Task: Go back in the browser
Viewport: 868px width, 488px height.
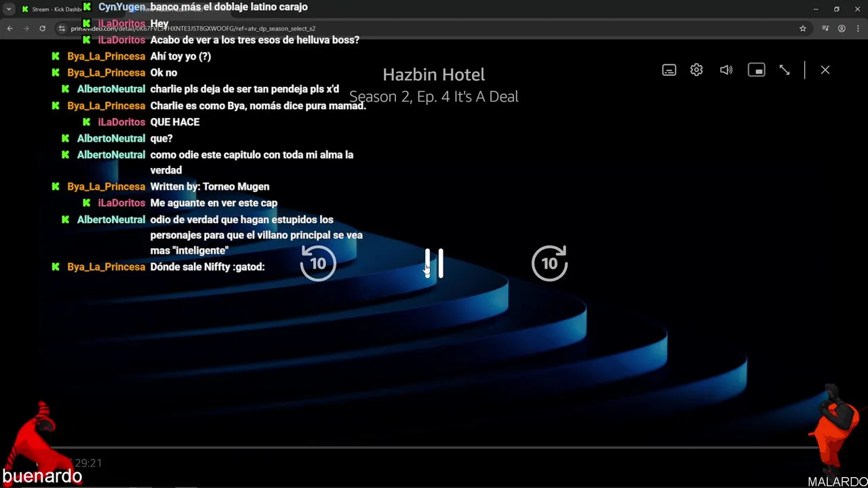Action: 10,28
